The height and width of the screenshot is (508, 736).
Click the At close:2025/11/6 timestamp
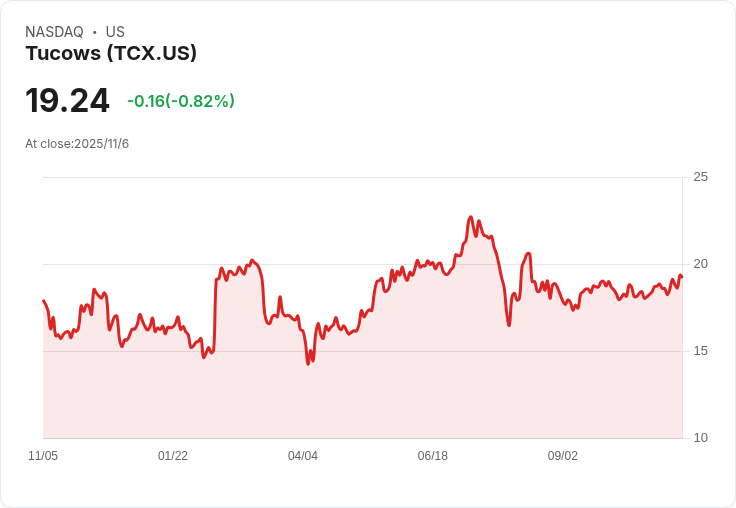[x=77, y=144]
